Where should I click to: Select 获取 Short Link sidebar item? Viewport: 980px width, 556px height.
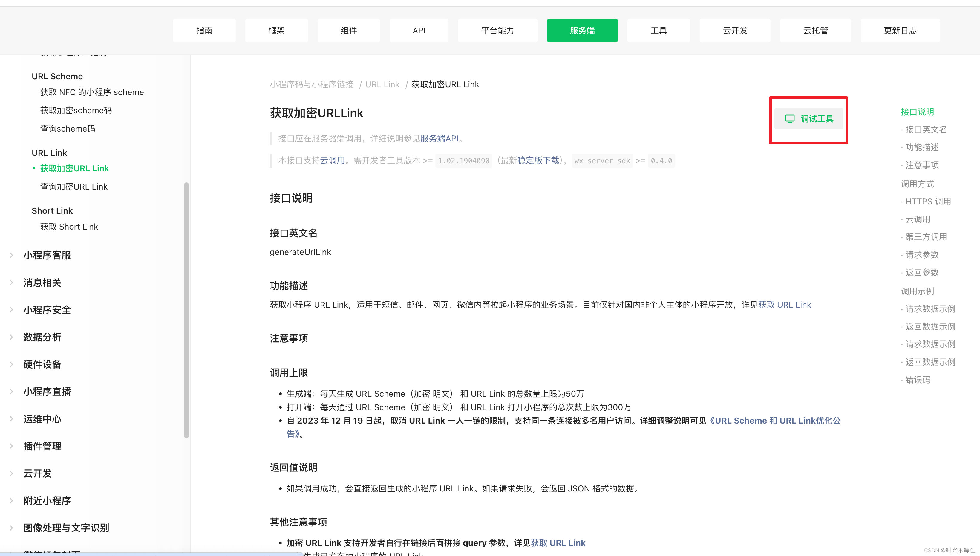point(69,227)
